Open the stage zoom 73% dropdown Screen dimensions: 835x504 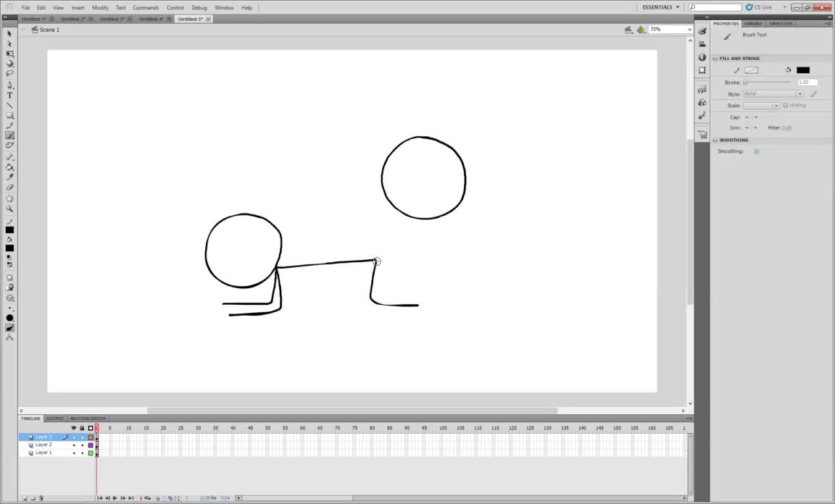[x=689, y=30]
